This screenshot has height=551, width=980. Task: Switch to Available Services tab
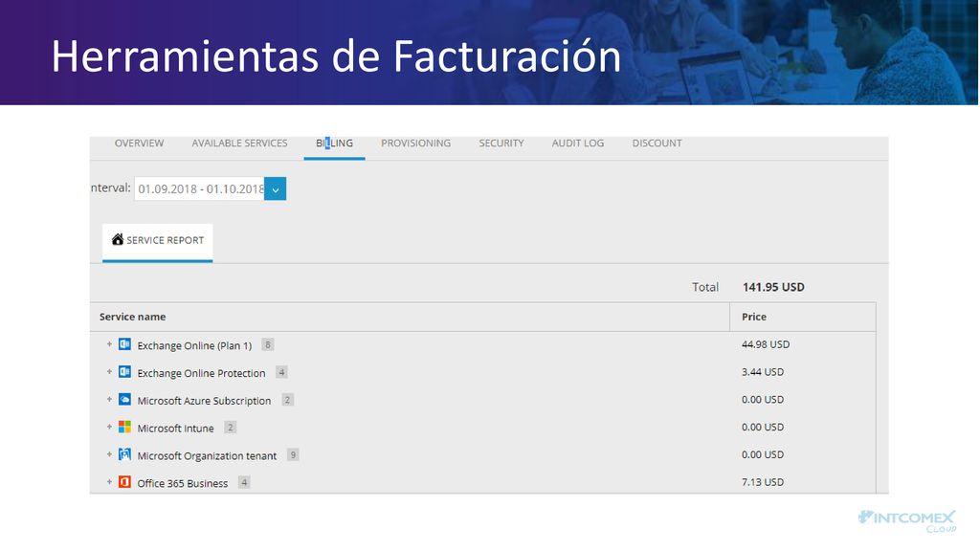pos(239,143)
